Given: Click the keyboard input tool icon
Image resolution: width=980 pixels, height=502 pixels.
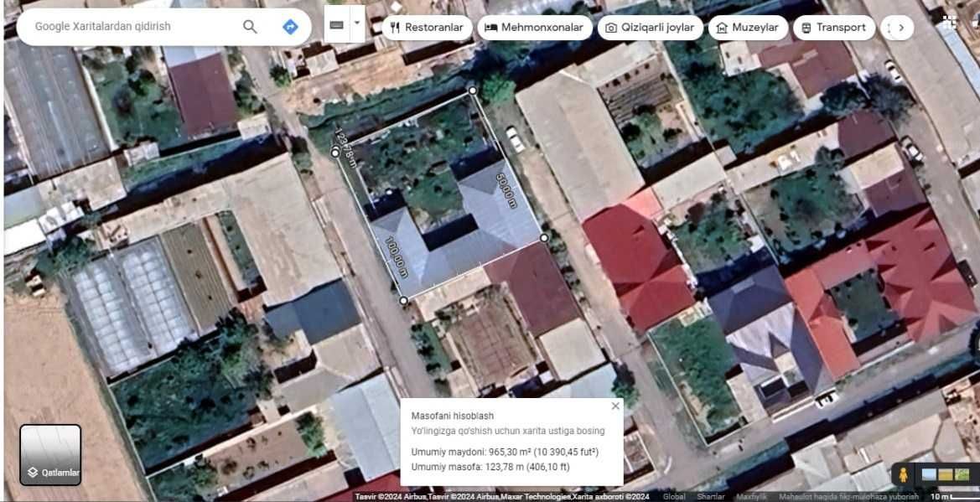Looking at the screenshot, I should (336, 24).
